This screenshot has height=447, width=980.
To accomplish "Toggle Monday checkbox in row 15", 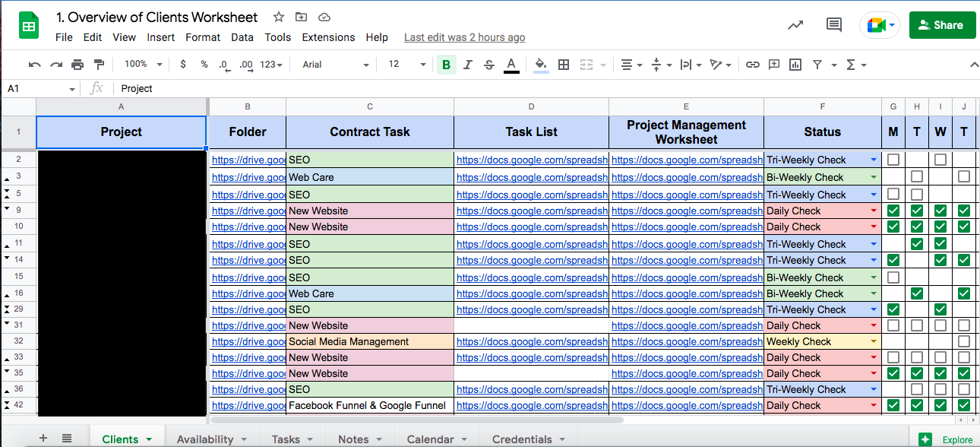I will point(893,277).
